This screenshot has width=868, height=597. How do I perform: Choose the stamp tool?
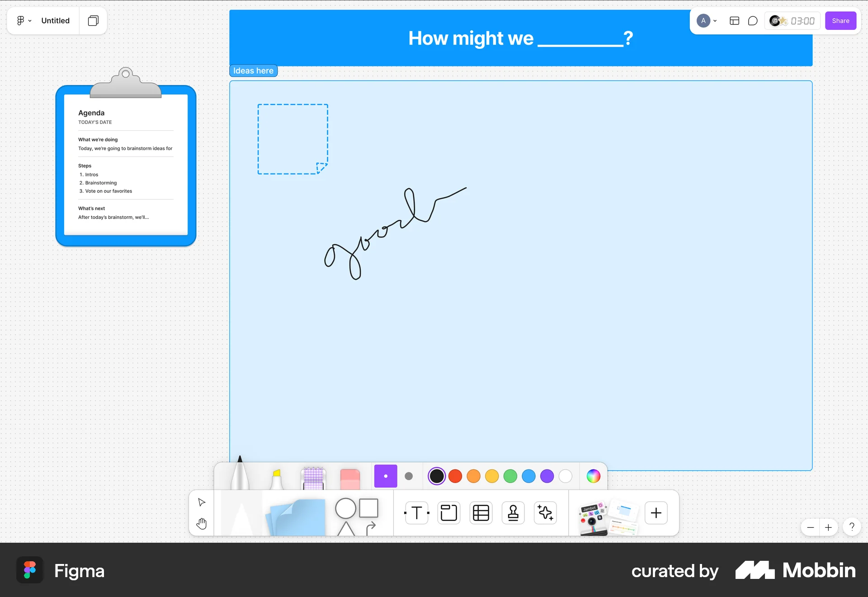[513, 512]
